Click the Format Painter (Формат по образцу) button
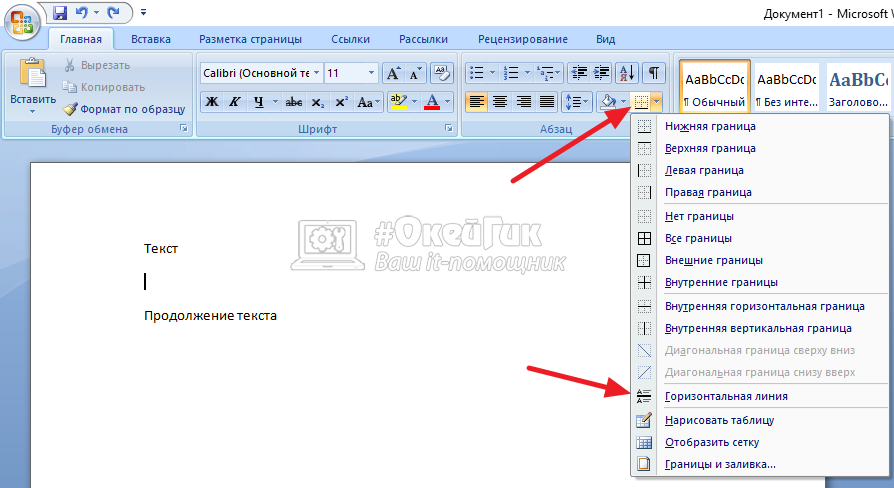The height and width of the screenshot is (488, 894). pos(124,109)
